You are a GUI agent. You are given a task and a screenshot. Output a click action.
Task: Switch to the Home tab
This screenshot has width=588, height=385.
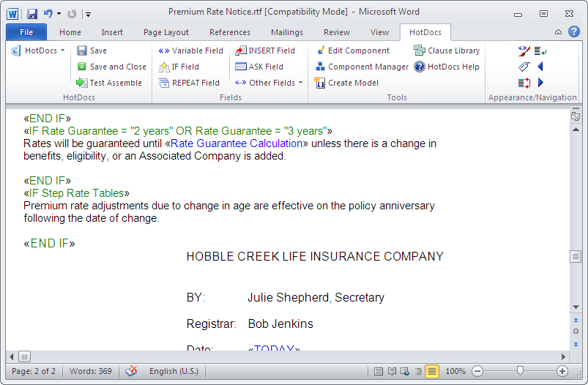coord(70,32)
